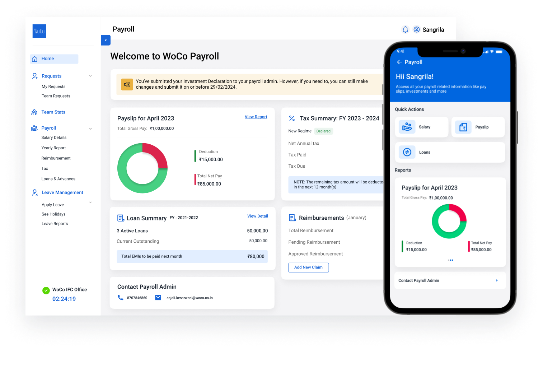The width and height of the screenshot is (543, 392).
Task: Click the desktop payslip donut chart
Action: coord(142,168)
